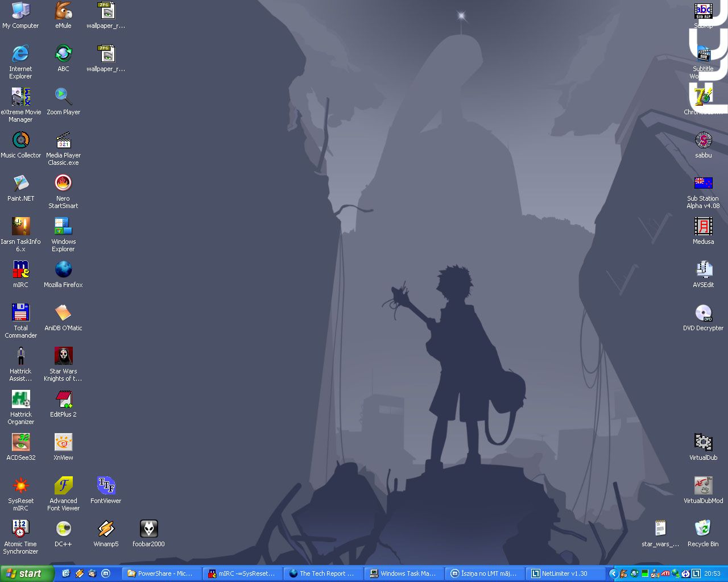The height and width of the screenshot is (582, 728).
Task: Select EditPlus 2 desktop icon
Action: 63,404
